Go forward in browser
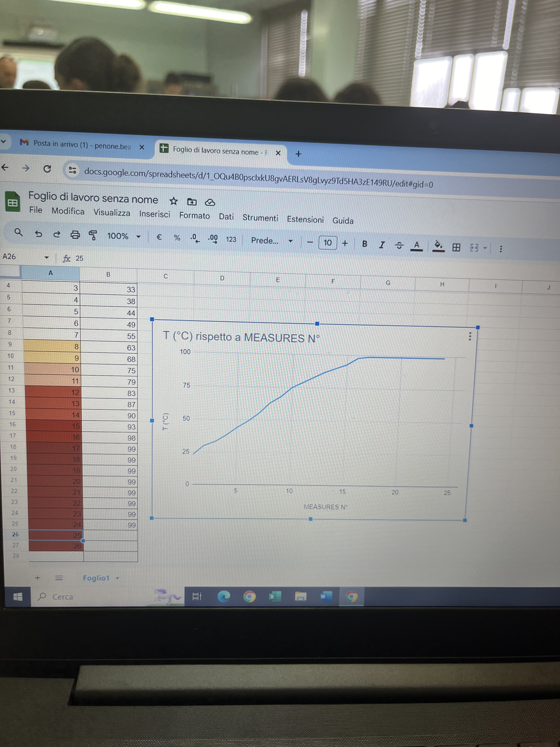The height and width of the screenshot is (747, 560). coord(26,168)
